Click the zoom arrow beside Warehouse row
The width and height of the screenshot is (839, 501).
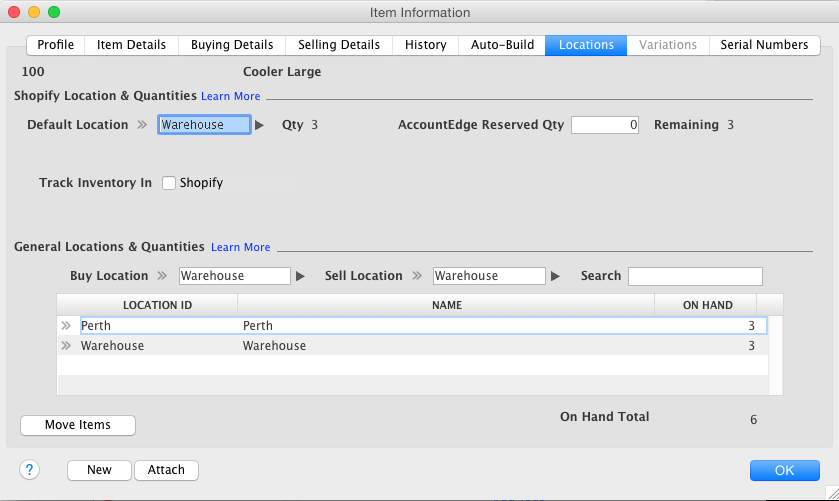[x=67, y=346]
